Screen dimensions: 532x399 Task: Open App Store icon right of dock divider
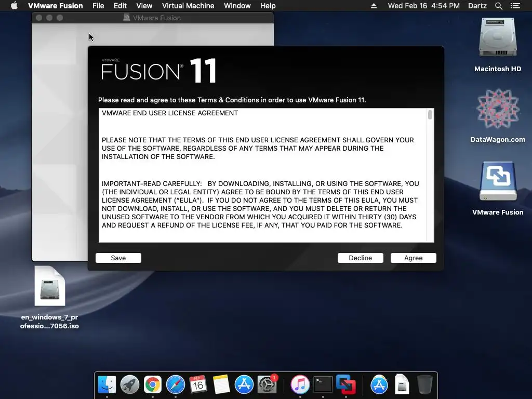click(x=379, y=385)
